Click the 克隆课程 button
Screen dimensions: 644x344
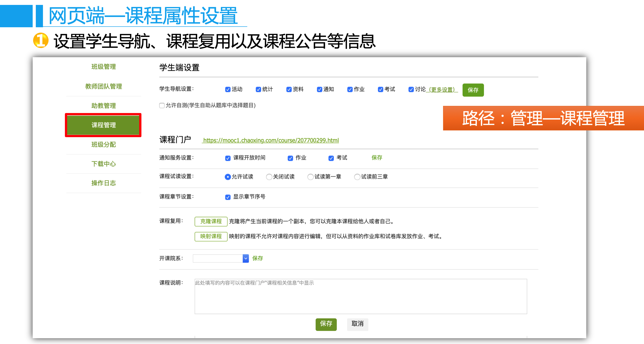[211, 221]
